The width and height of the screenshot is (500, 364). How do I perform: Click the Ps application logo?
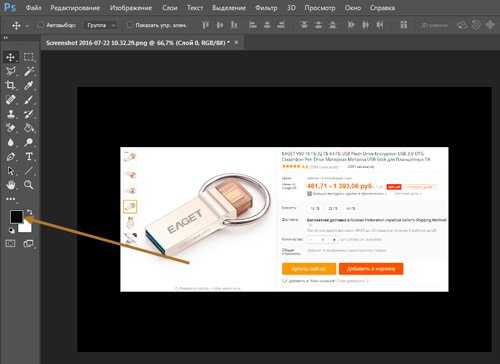9,7
